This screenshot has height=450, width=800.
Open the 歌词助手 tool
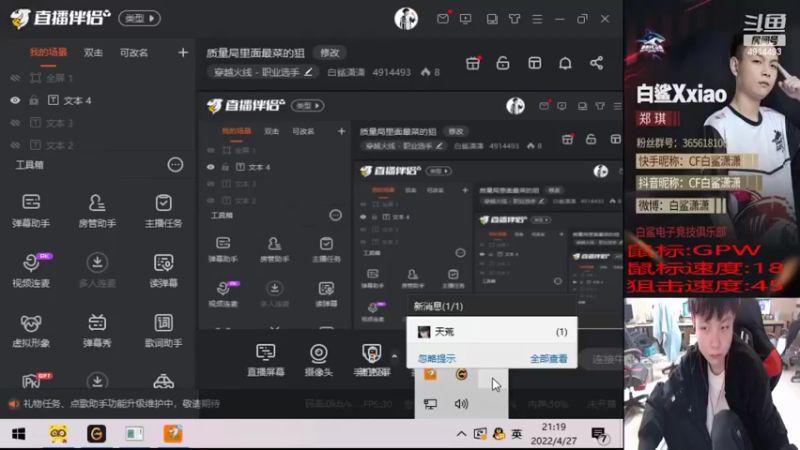pos(163,331)
